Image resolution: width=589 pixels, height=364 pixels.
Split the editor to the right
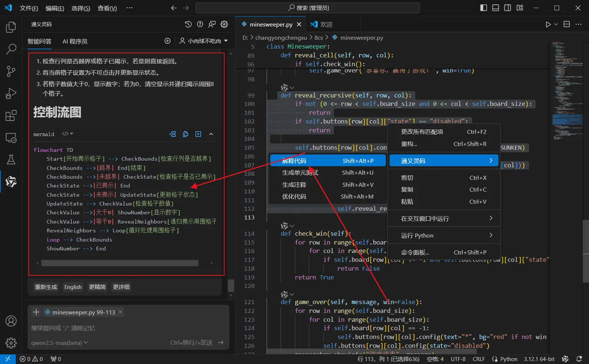[x=567, y=24]
